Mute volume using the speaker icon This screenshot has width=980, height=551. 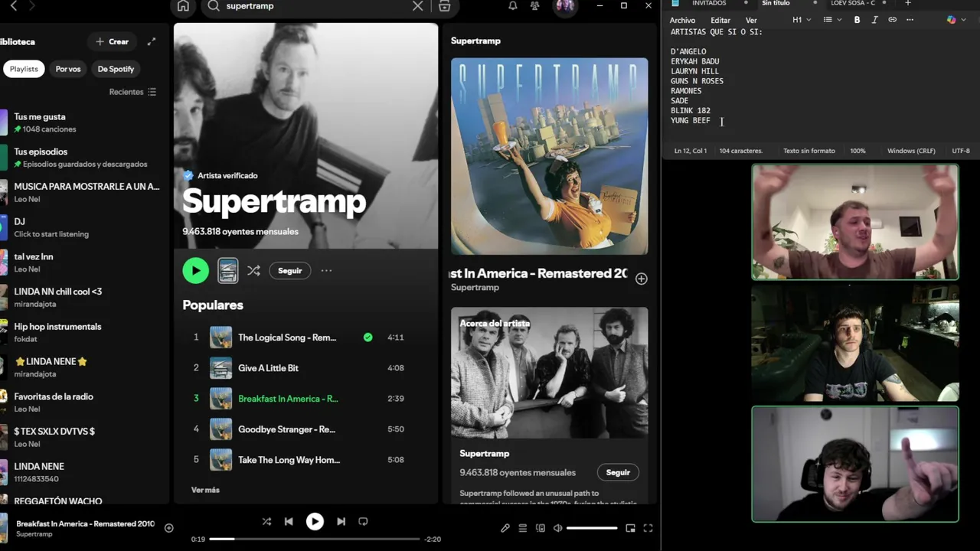click(558, 528)
